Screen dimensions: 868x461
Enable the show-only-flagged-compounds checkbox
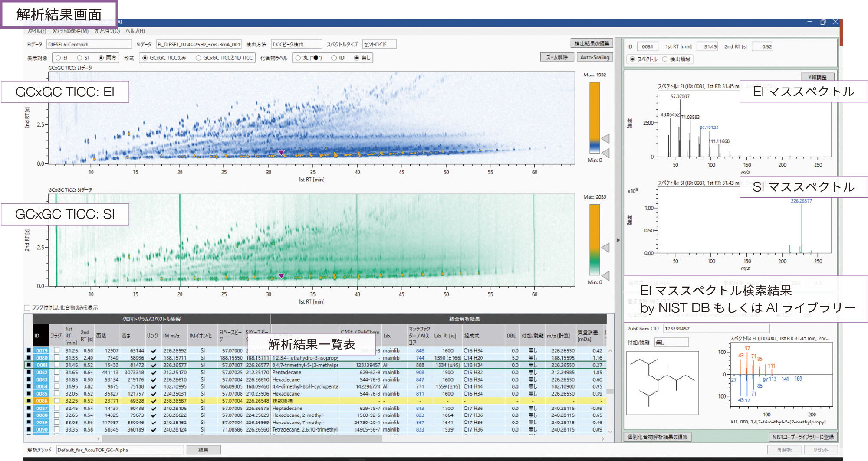[x=27, y=308]
